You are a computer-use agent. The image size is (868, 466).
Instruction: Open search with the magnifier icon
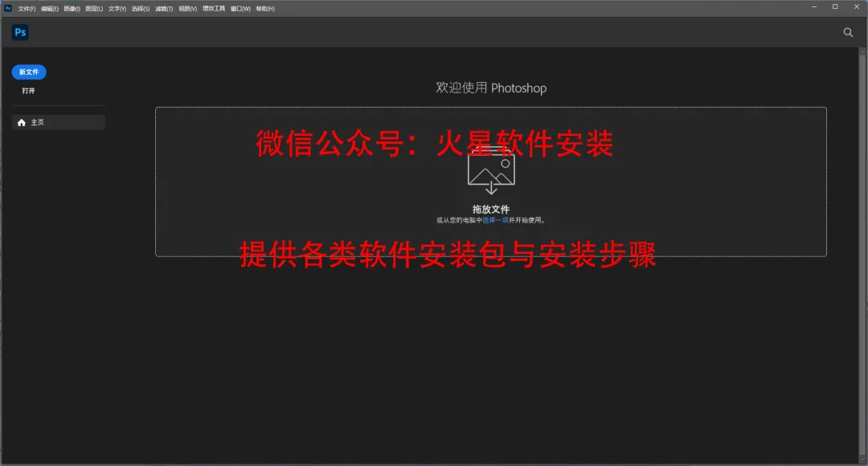pos(848,32)
